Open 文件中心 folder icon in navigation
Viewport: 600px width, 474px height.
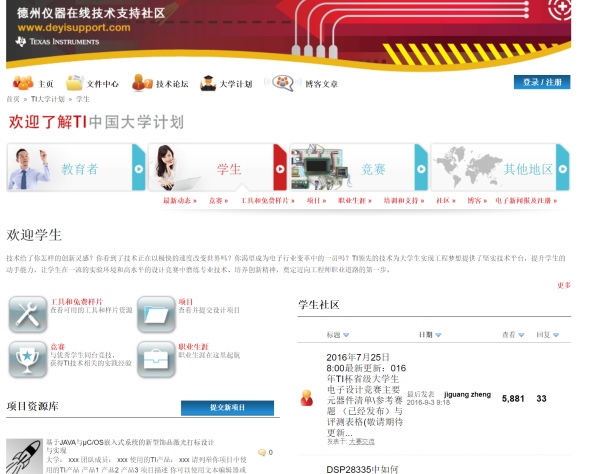click(x=75, y=83)
